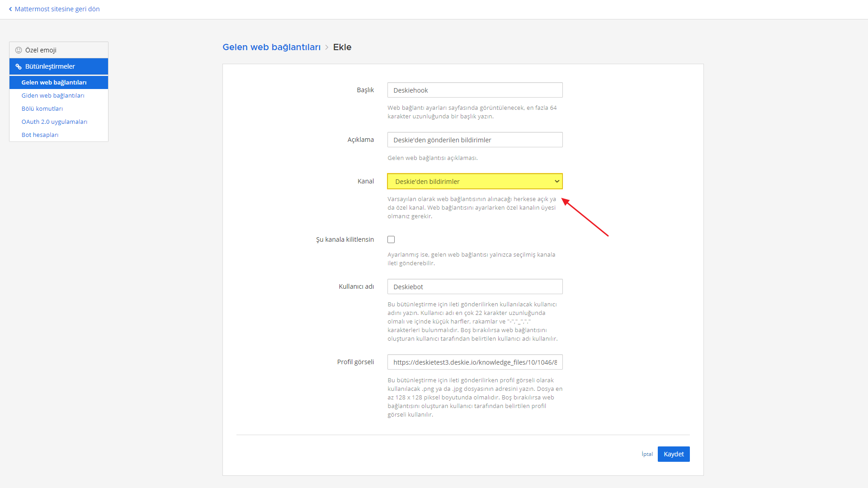Click the Ekle breadcrumb title
The width and height of the screenshot is (868, 488).
click(342, 47)
